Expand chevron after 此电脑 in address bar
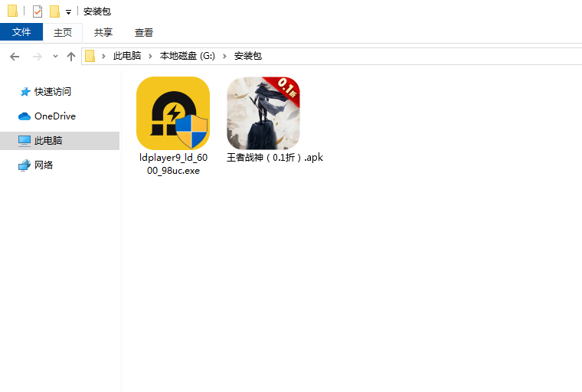Viewport: 582px width, 392px height. (x=151, y=56)
